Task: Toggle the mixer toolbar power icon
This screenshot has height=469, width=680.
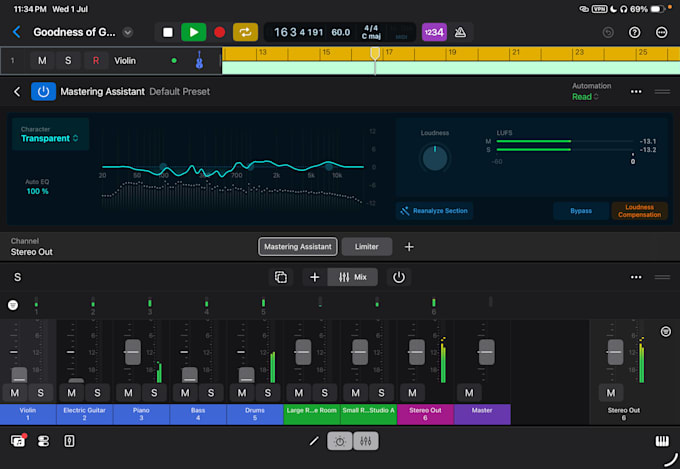Action: tap(399, 277)
